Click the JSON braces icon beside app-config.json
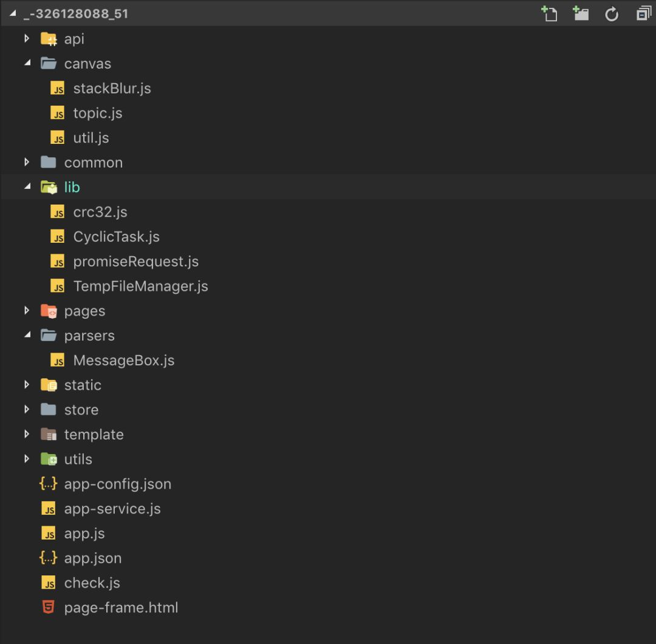The image size is (656, 644). (49, 484)
